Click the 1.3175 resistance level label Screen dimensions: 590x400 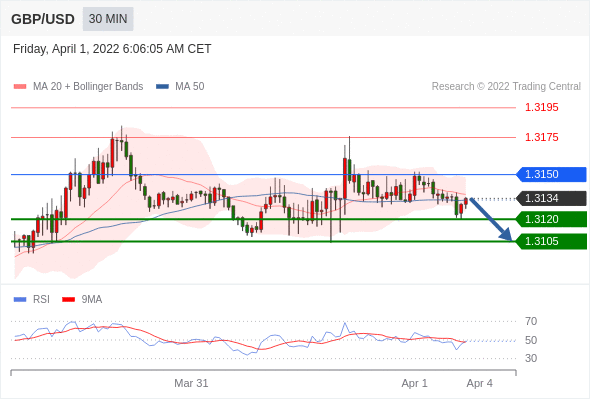click(541, 137)
